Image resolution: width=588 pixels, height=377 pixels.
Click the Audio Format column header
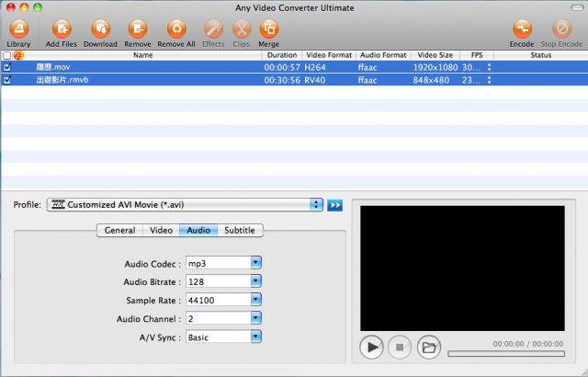click(x=383, y=55)
